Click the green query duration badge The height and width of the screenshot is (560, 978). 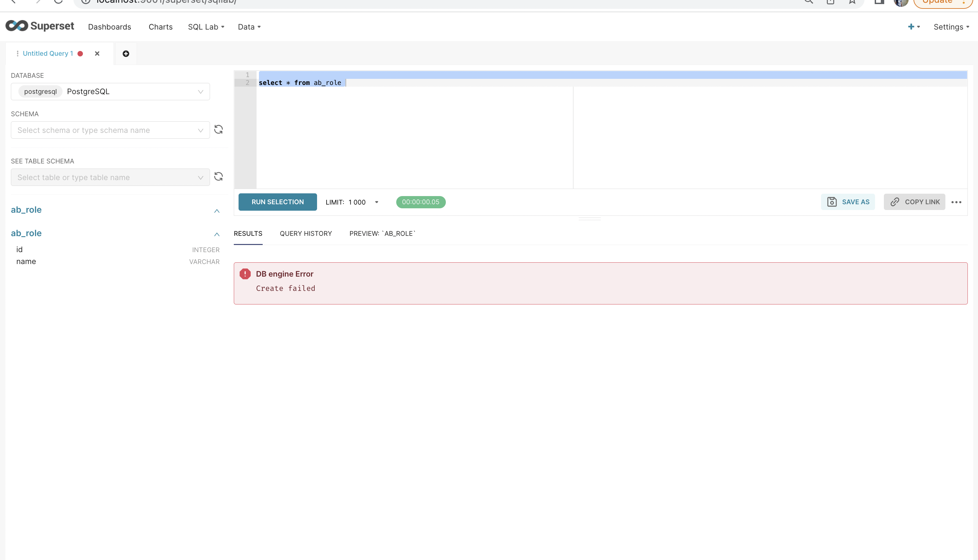(x=420, y=202)
